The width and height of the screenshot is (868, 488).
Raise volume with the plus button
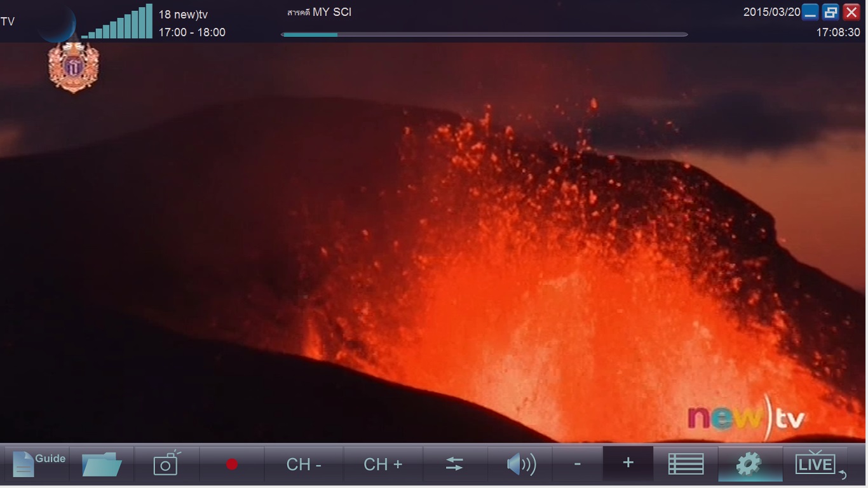(x=628, y=463)
